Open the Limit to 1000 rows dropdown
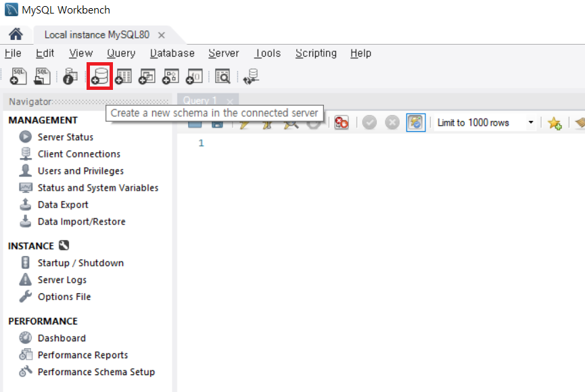Image resolution: width=585 pixels, height=392 pixels. coord(485,122)
